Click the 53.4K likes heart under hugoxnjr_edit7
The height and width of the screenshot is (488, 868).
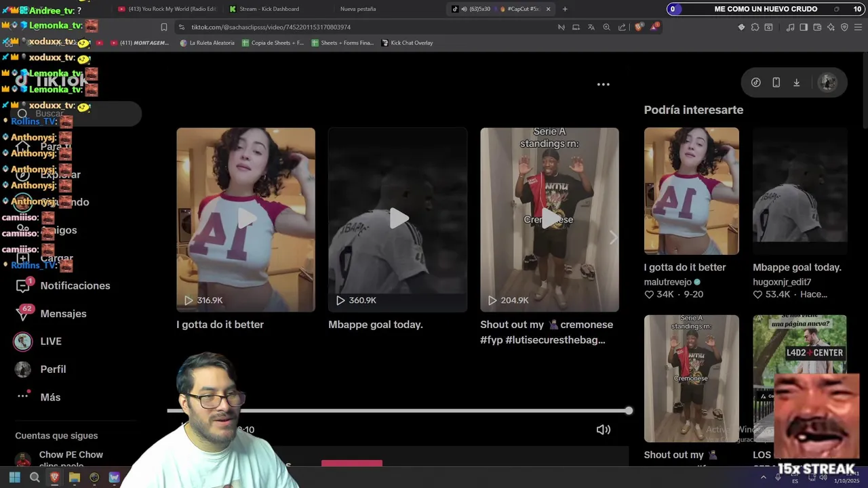point(757,295)
